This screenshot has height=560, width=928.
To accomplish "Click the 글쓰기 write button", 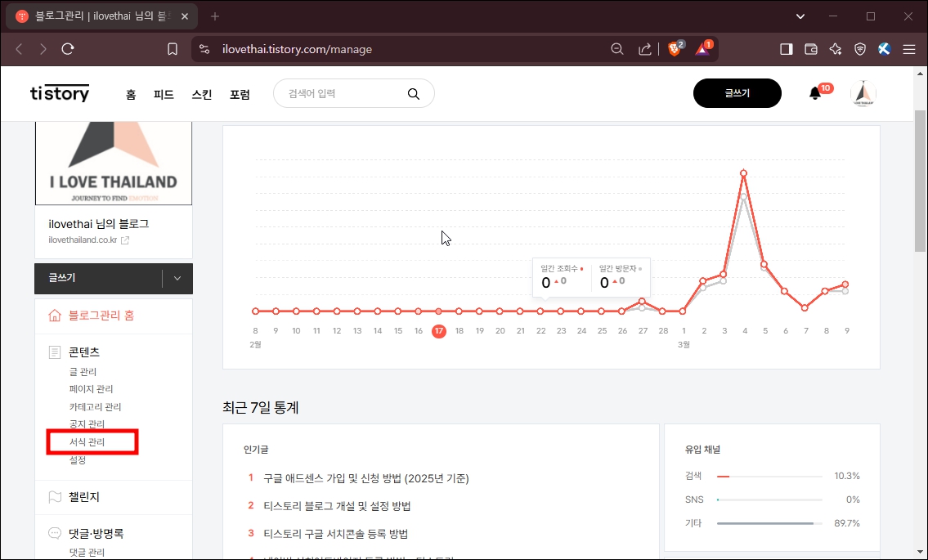I will click(737, 93).
